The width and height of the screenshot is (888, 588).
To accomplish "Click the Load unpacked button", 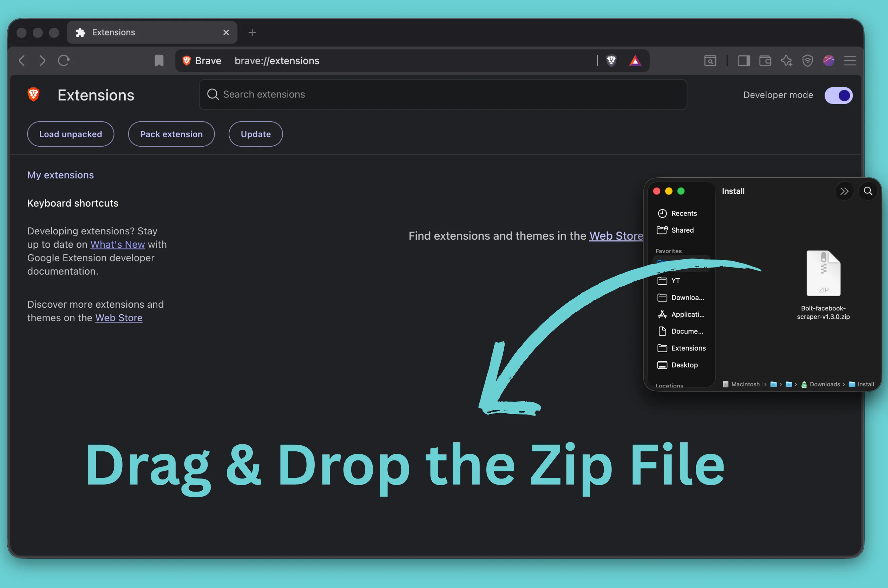I will tap(71, 134).
